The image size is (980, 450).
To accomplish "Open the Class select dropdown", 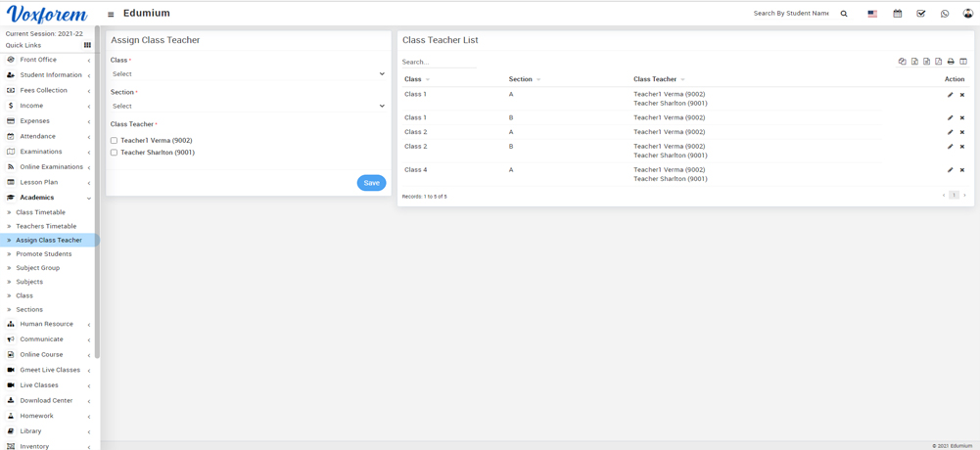I will [x=248, y=74].
